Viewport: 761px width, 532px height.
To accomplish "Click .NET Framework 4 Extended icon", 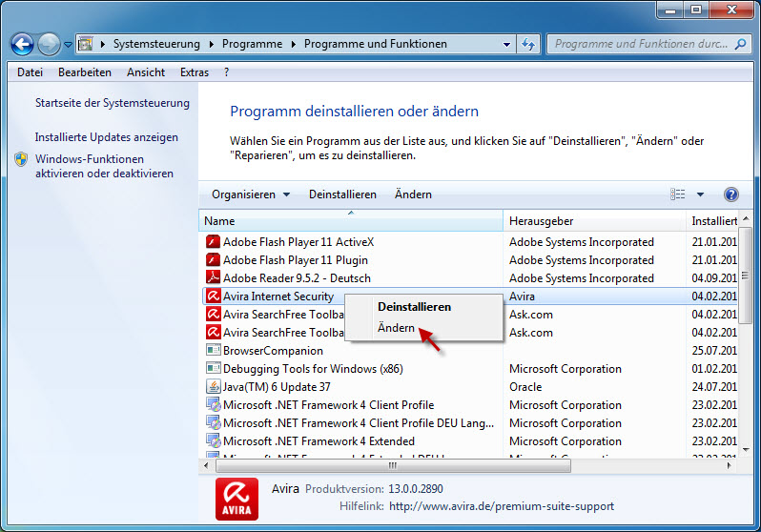I will (213, 440).
